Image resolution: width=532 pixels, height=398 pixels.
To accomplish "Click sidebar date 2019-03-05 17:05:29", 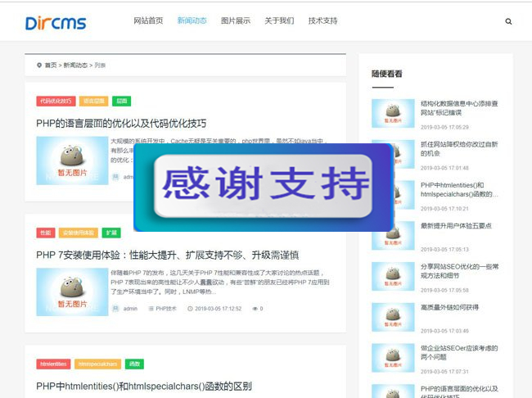I will coord(444,128).
